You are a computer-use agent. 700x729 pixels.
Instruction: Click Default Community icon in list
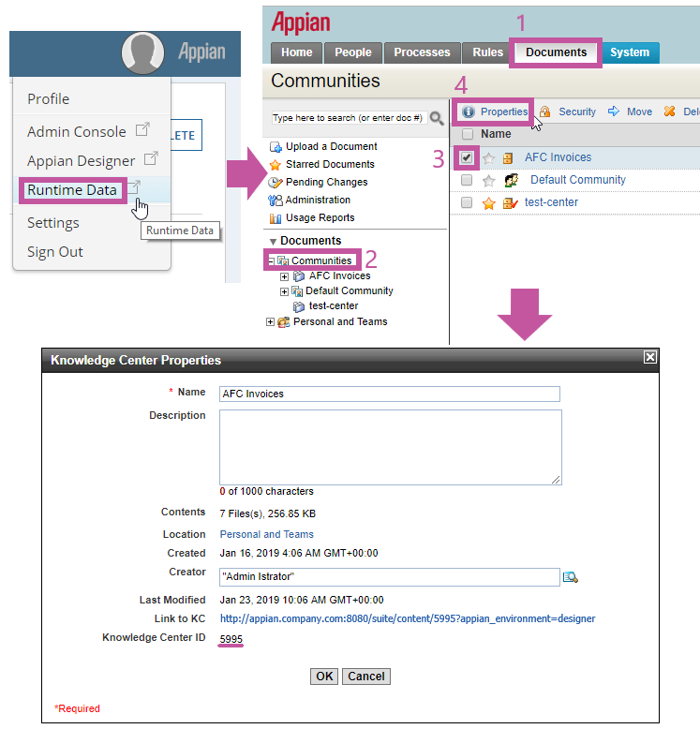[512, 181]
